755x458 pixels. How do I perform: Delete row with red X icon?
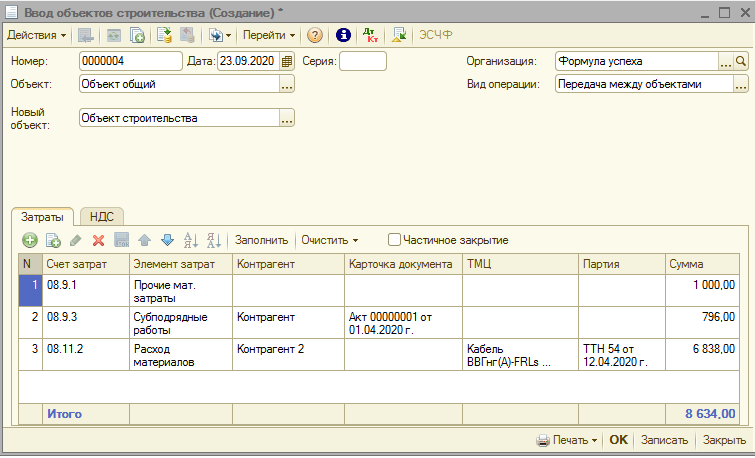[98, 240]
